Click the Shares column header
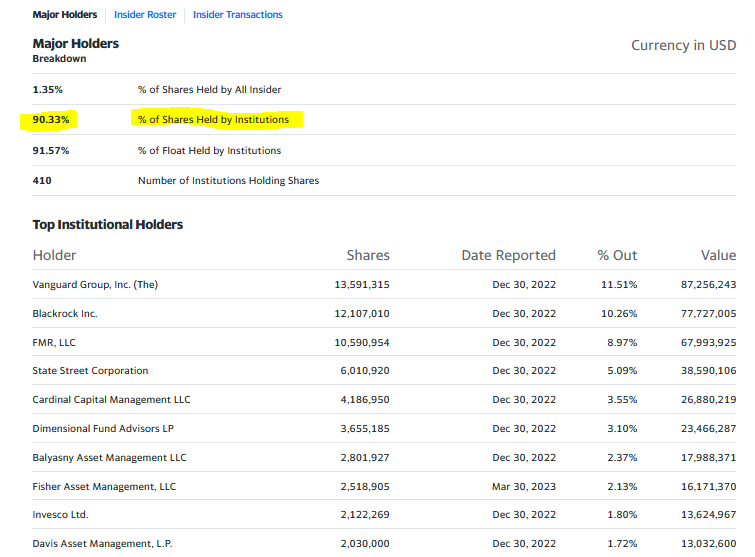 point(368,255)
